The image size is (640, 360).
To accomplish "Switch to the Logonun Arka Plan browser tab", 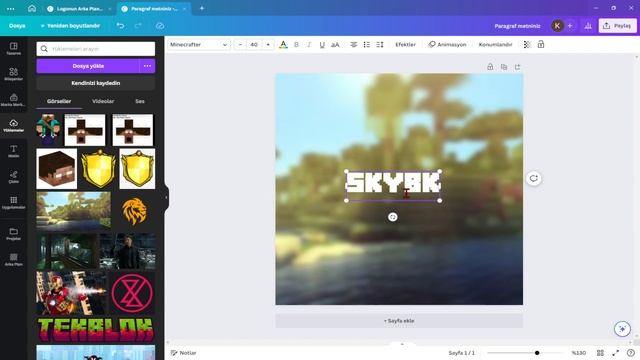I will point(79,9).
